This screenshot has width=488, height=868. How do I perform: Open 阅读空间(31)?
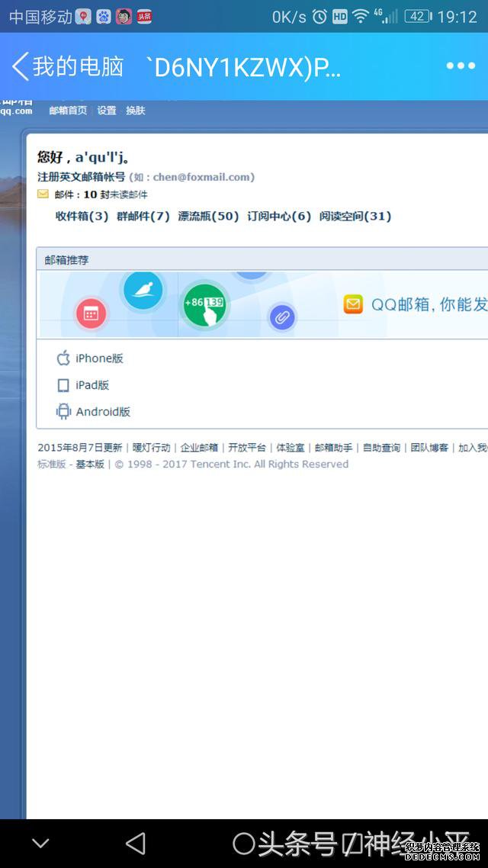(x=355, y=216)
